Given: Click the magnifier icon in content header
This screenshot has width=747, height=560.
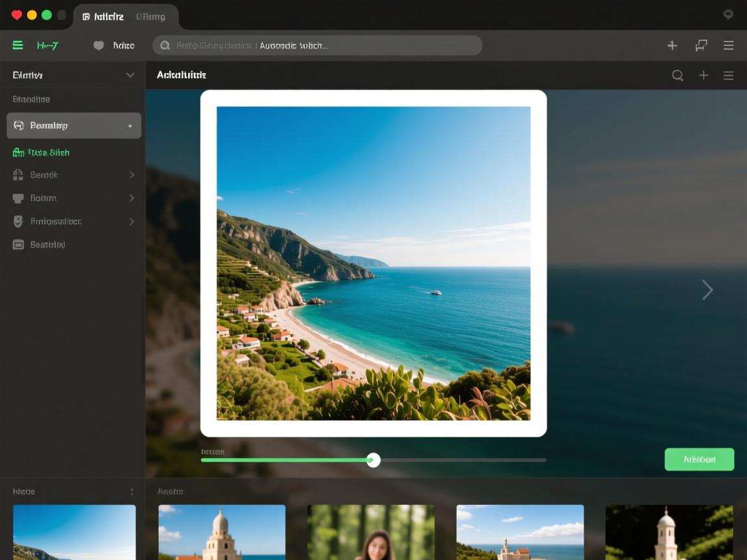Looking at the screenshot, I should [678, 75].
